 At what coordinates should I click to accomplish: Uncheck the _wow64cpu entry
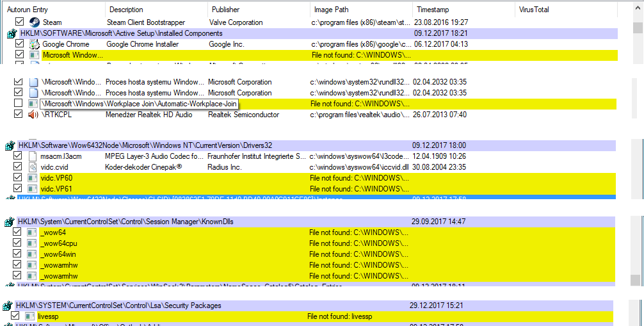click(x=17, y=243)
